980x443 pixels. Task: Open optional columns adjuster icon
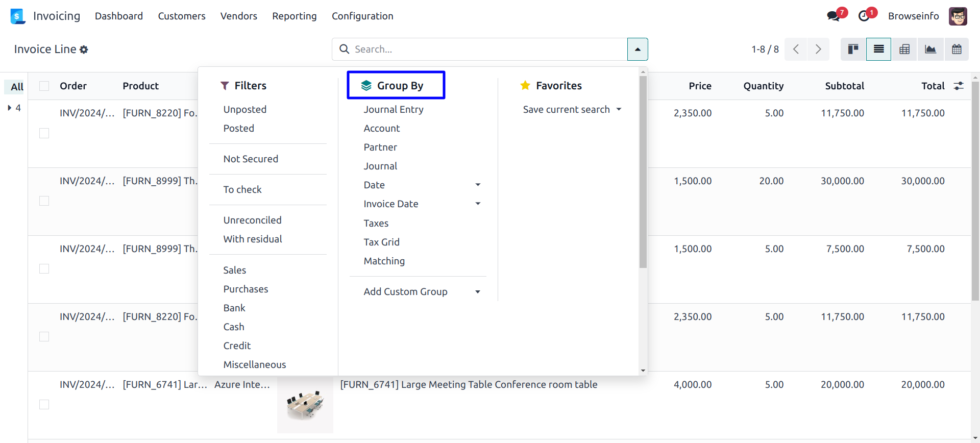tap(959, 86)
